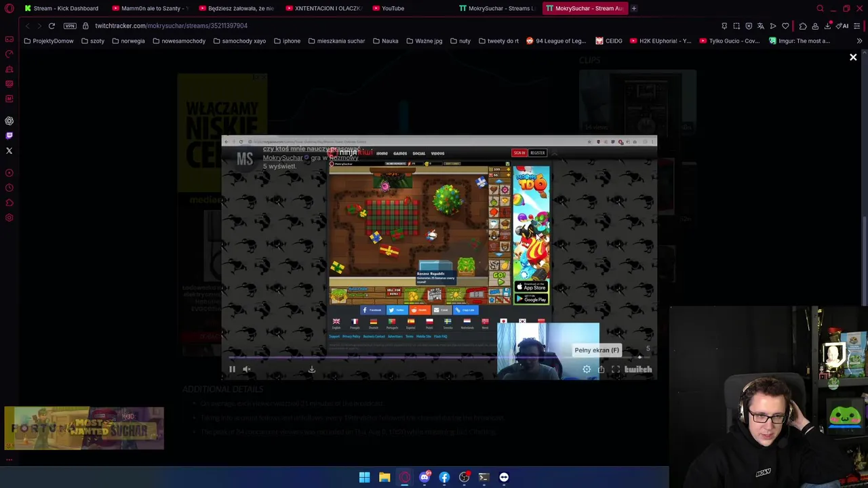Open the downloads icon in the toolbar

click(x=827, y=26)
